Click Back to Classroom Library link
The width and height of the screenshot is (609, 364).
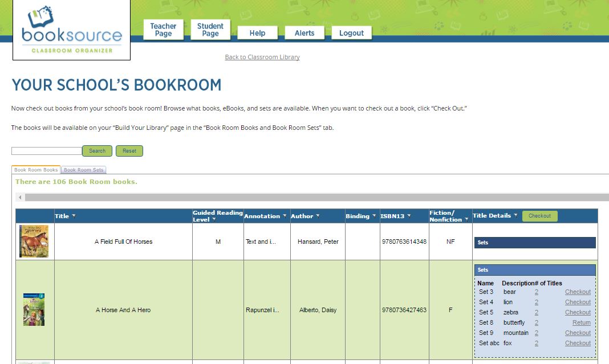(262, 57)
